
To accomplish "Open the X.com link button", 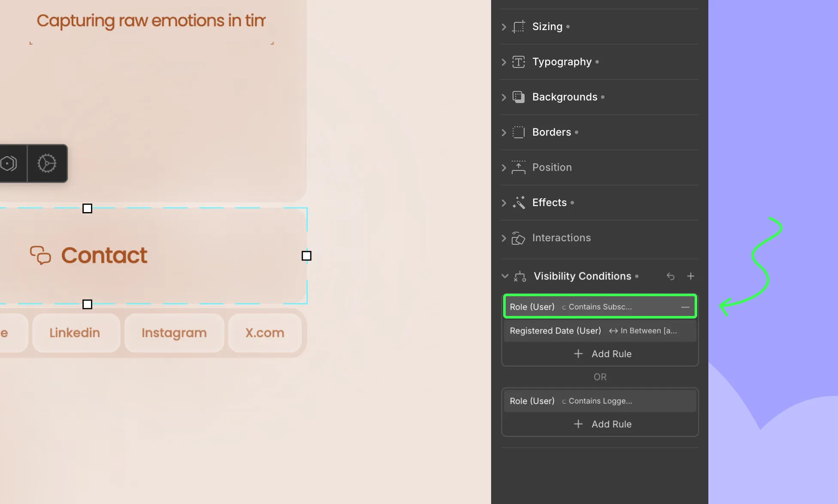I will coord(265,333).
